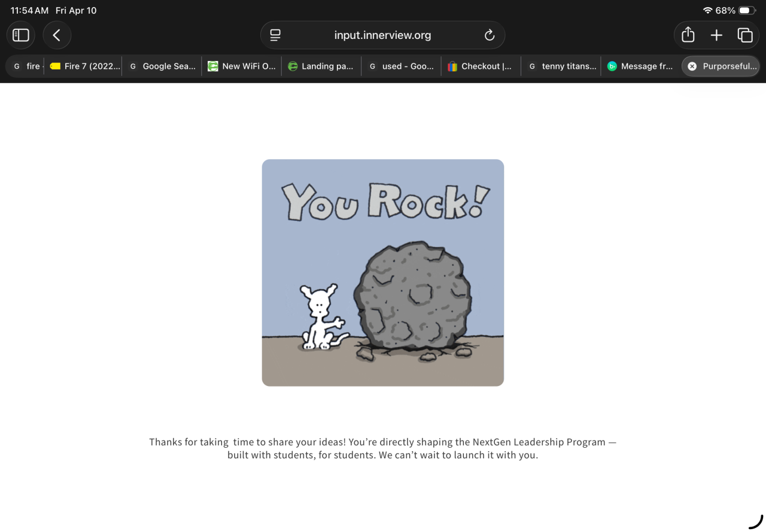Show the tab overview grid
This screenshot has height=532, width=766.
click(x=745, y=35)
